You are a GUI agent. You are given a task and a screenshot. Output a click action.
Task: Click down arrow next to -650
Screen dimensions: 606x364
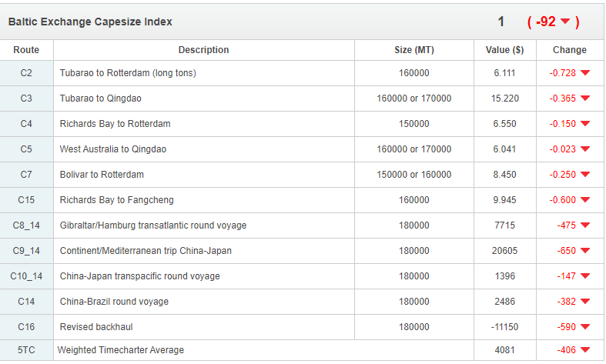pyautogui.click(x=585, y=250)
